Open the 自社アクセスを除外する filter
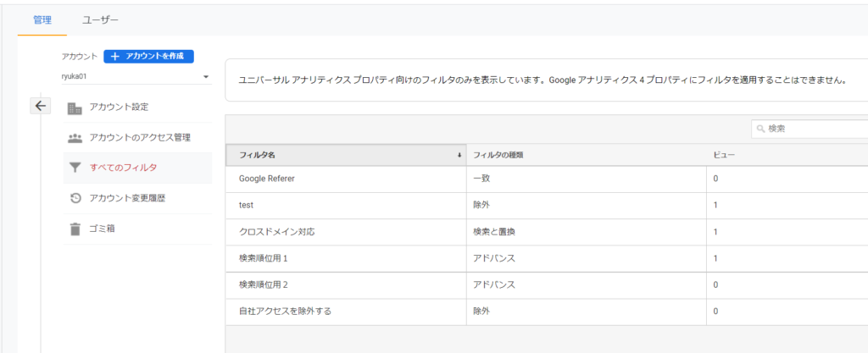Image resolution: width=868 pixels, height=353 pixels. (285, 312)
